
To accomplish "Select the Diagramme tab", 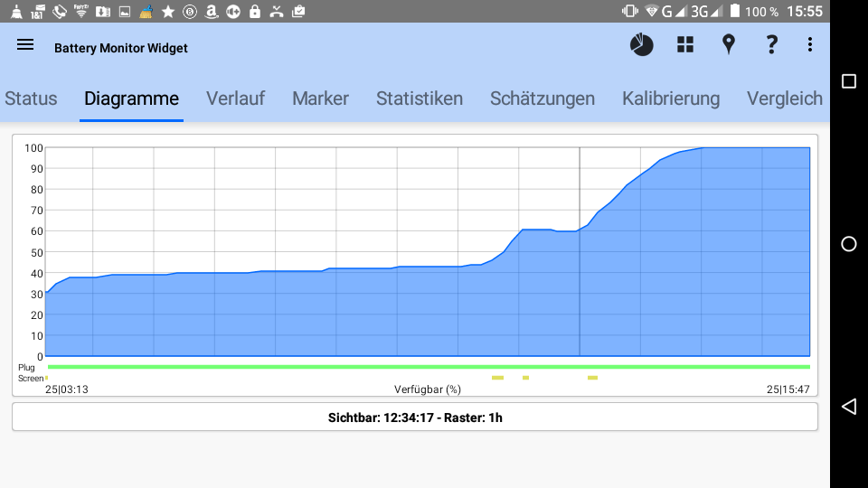I will tap(131, 99).
